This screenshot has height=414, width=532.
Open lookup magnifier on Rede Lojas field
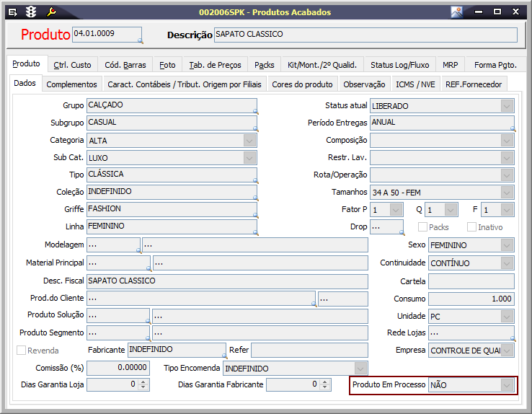point(513,338)
